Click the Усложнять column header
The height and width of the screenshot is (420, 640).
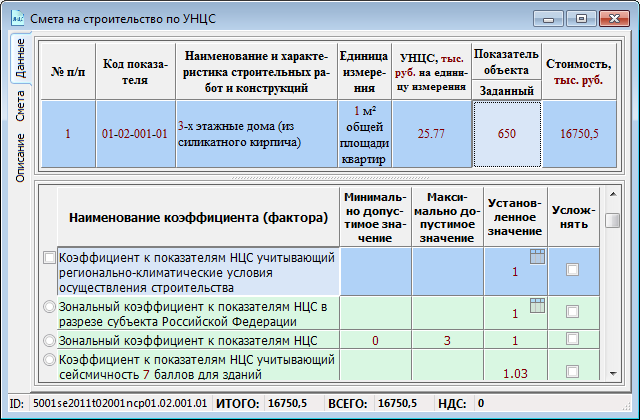(573, 217)
